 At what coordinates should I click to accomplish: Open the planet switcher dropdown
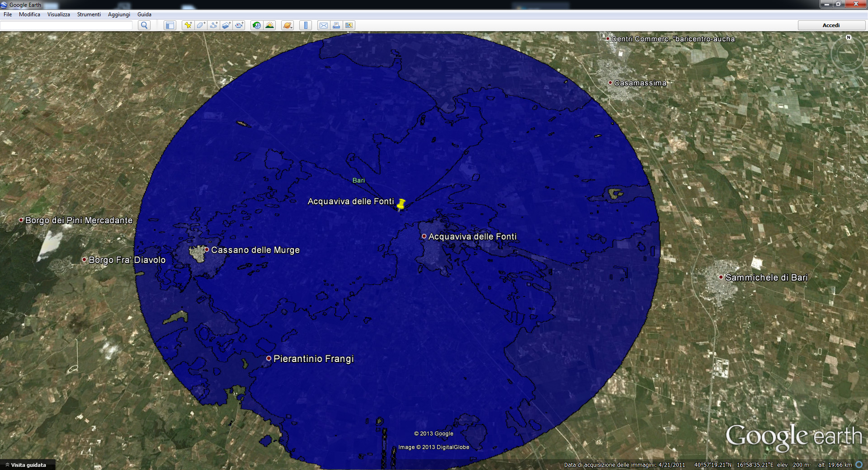(288, 25)
